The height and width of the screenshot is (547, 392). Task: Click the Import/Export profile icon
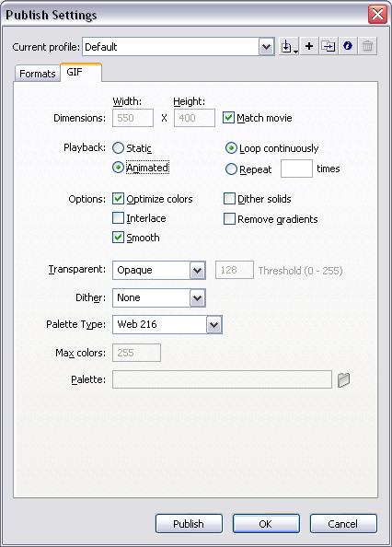pos(289,46)
